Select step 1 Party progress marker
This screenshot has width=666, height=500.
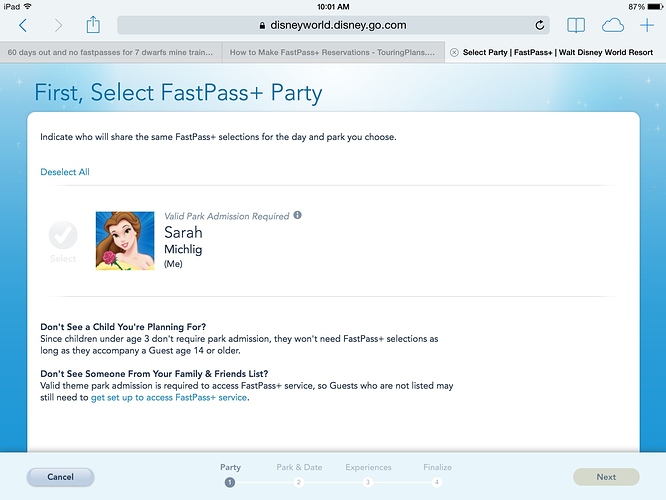coord(230,482)
